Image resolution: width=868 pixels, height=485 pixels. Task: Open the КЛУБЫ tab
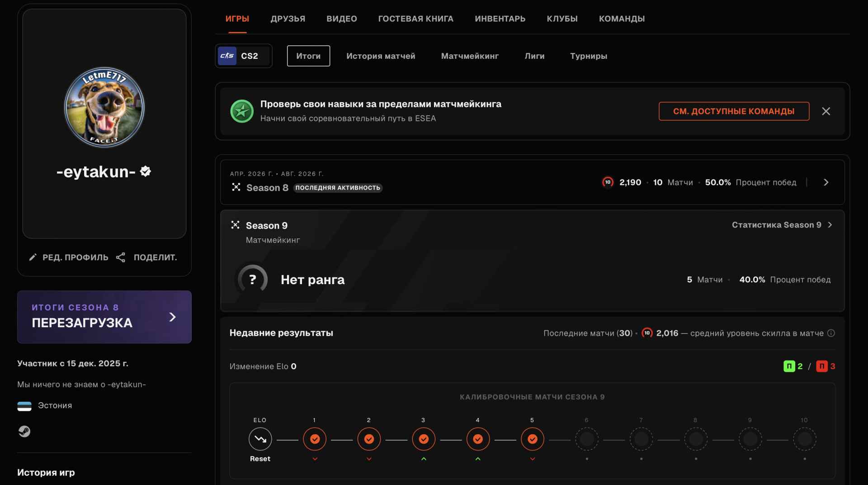[562, 19]
